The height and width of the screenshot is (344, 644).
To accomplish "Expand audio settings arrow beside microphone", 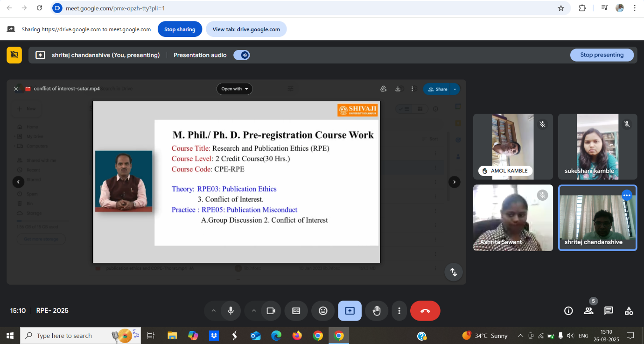I will tap(213, 311).
